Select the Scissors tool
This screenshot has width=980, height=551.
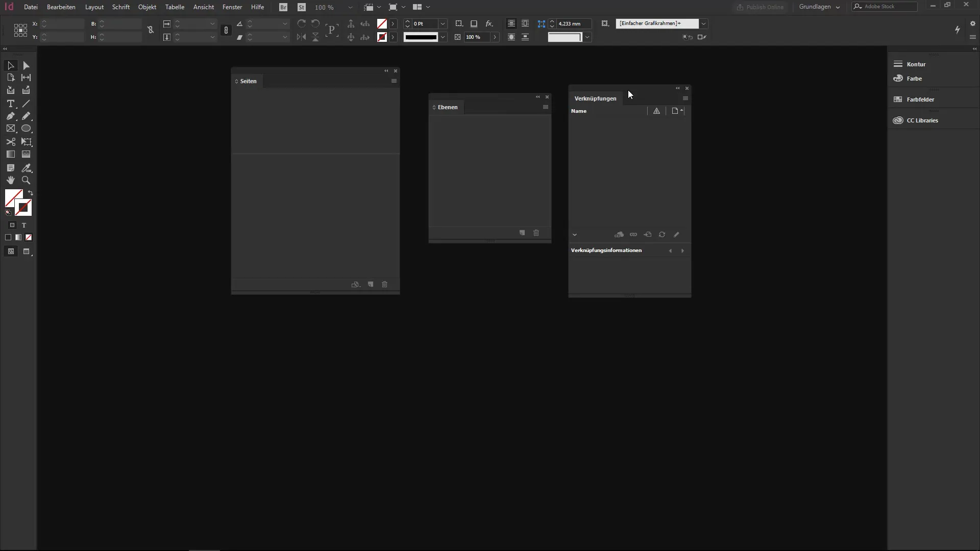coord(10,142)
